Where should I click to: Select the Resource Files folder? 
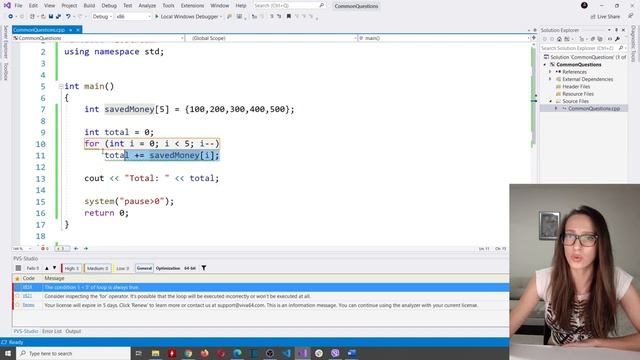[578, 94]
